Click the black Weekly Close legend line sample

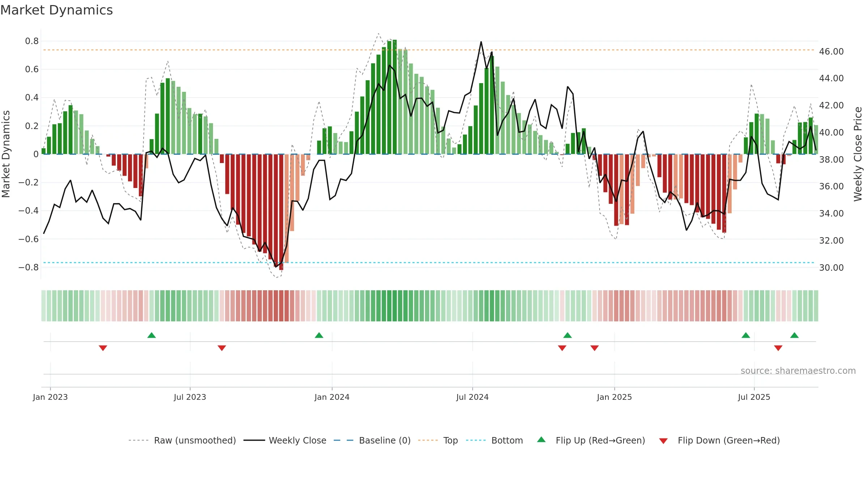click(254, 440)
